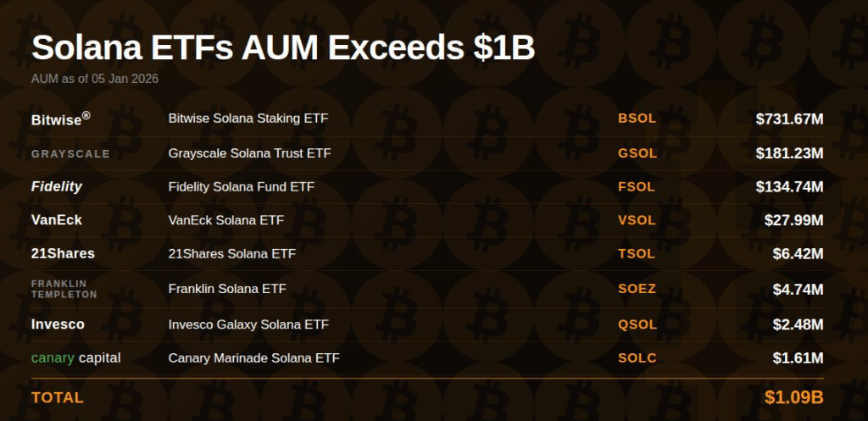Click the "Solana ETFs AUM Exceeds $1B" headline

click(x=283, y=48)
